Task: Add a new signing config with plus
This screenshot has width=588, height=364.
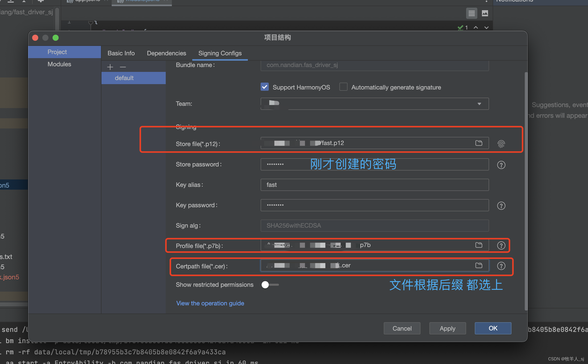Action: [110, 67]
